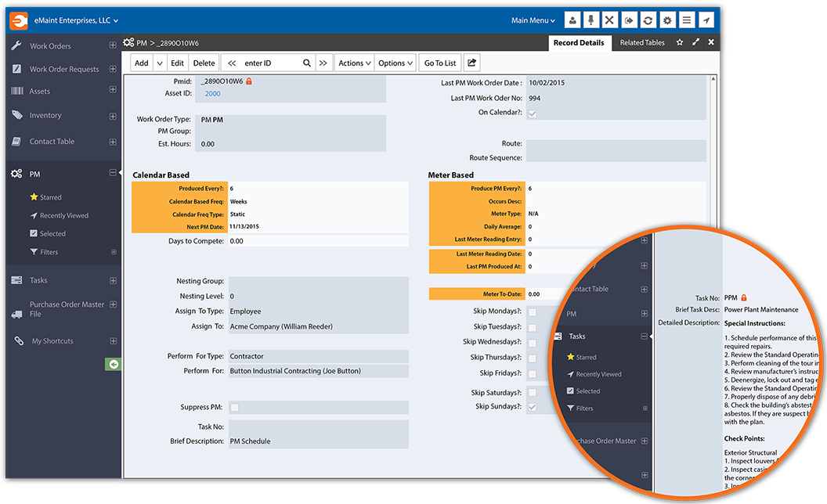Click the Tasks list icon in sidebar

click(x=16, y=280)
